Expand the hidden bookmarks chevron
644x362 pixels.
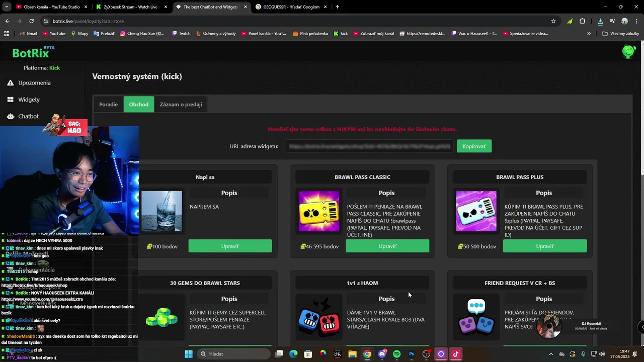[x=589, y=34]
